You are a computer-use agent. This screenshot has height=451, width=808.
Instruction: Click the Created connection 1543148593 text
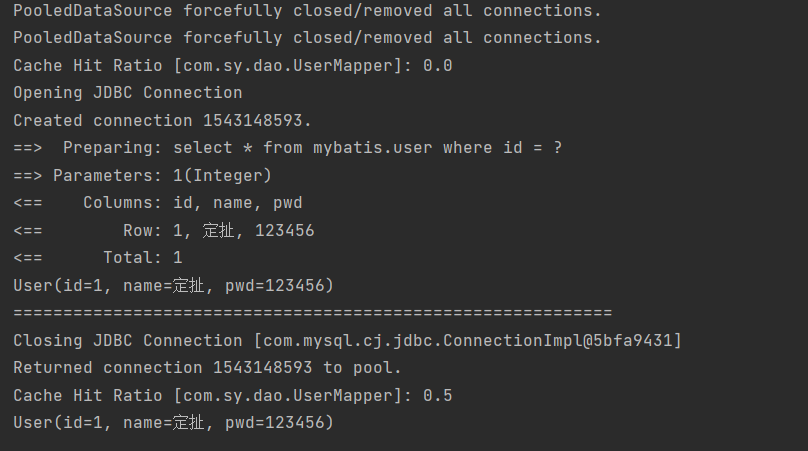click(x=162, y=121)
